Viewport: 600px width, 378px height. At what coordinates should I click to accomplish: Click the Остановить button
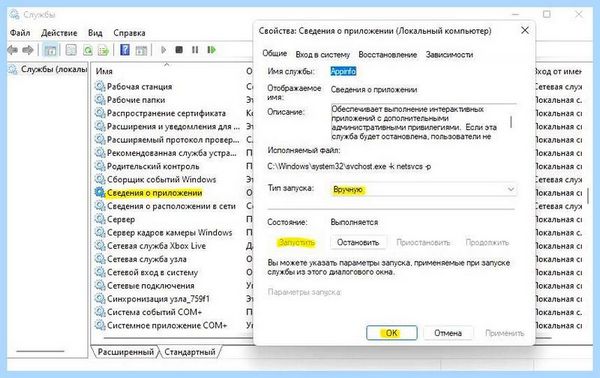pos(358,242)
